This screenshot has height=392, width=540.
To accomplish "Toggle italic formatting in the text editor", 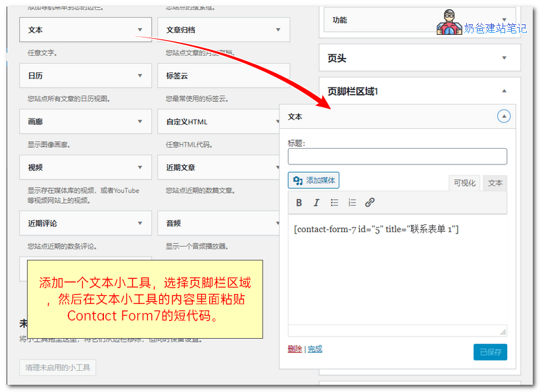I will click(x=316, y=203).
